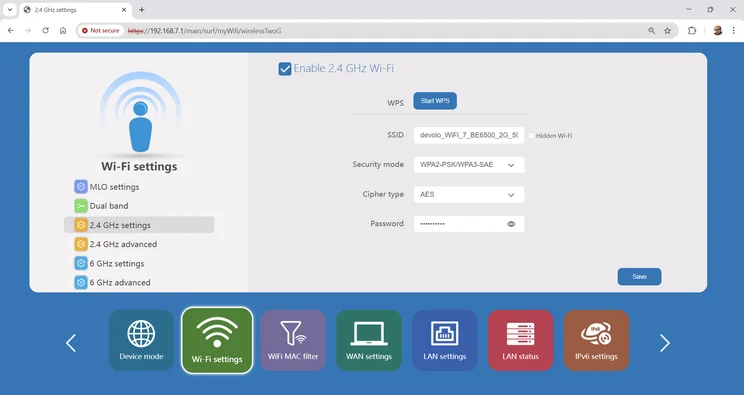The height and width of the screenshot is (395, 744).
Task: Click the 2.4 GHz advanced sidebar icon
Action: (x=81, y=244)
